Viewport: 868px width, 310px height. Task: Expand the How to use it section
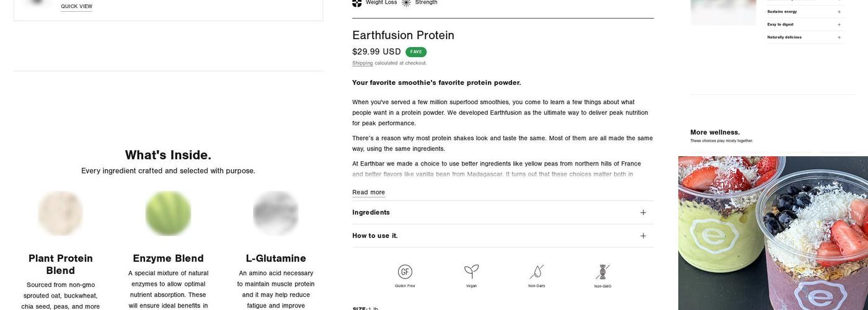coord(643,236)
